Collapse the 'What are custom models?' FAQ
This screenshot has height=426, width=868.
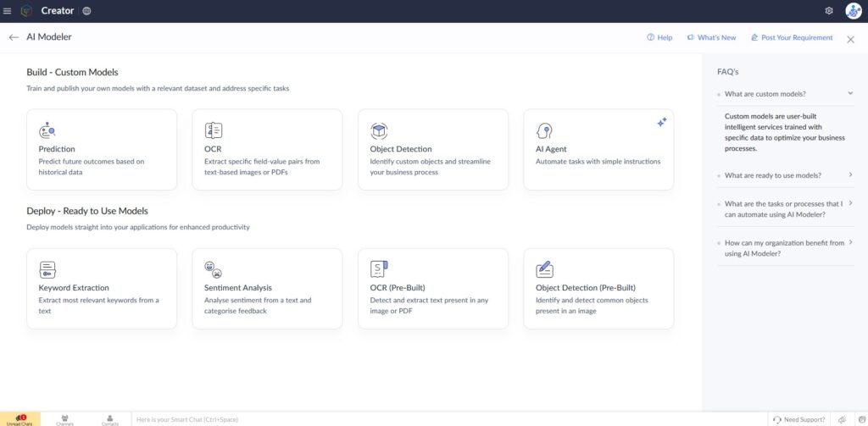pos(850,94)
